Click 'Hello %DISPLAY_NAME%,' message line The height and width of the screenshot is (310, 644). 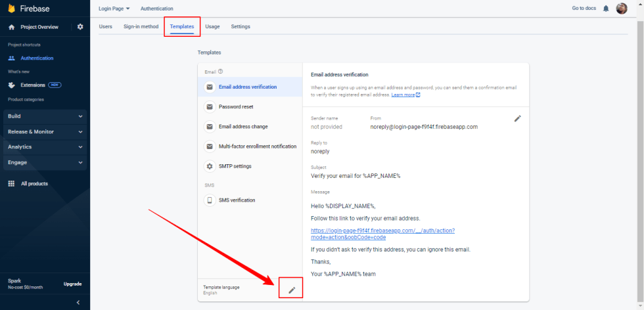point(343,206)
